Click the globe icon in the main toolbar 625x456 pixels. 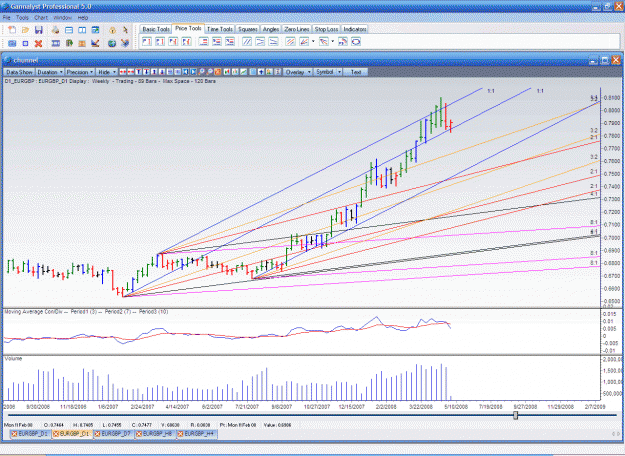112,43
